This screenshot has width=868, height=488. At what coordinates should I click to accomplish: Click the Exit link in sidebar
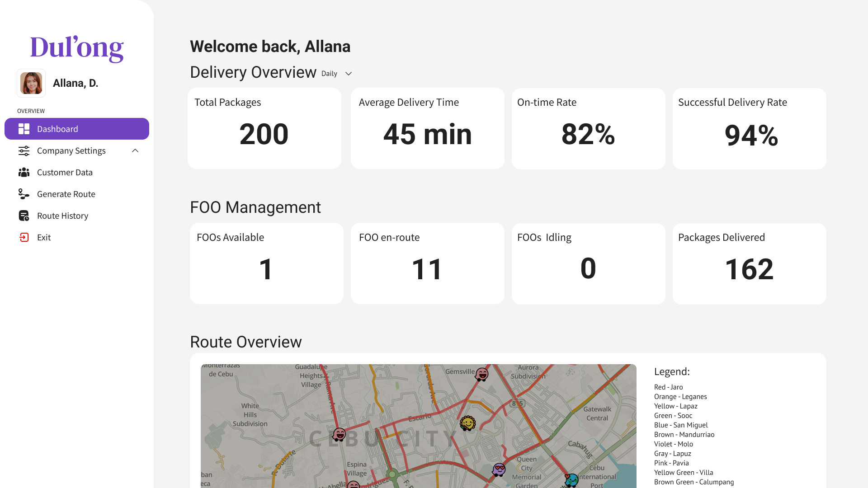point(44,238)
